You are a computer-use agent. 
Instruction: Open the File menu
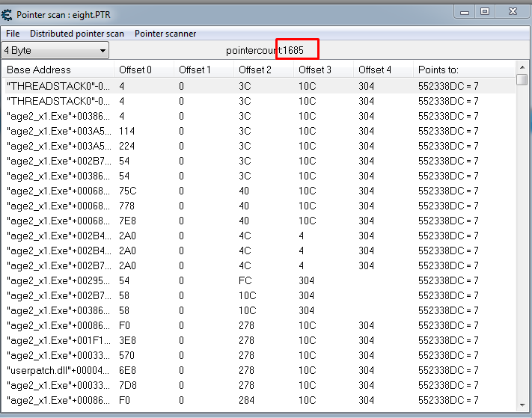pyautogui.click(x=13, y=34)
